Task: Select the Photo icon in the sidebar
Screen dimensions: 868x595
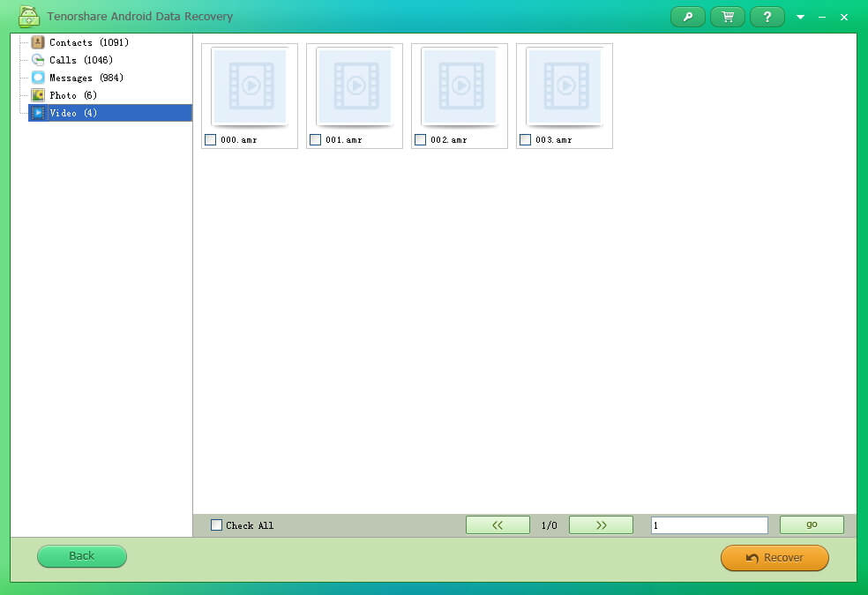Action: tap(38, 95)
